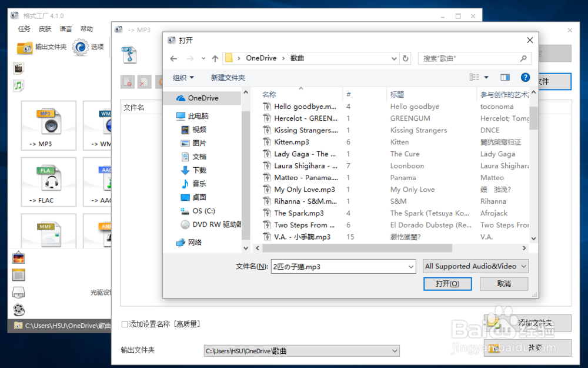Click 打开(O) button
The width and height of the screenshot is (588, 368).
tap(447, 284)
